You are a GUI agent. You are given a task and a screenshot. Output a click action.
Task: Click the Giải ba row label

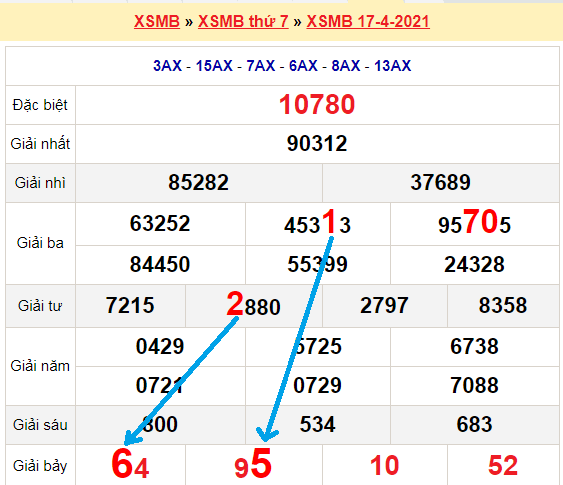click(40, 243)
